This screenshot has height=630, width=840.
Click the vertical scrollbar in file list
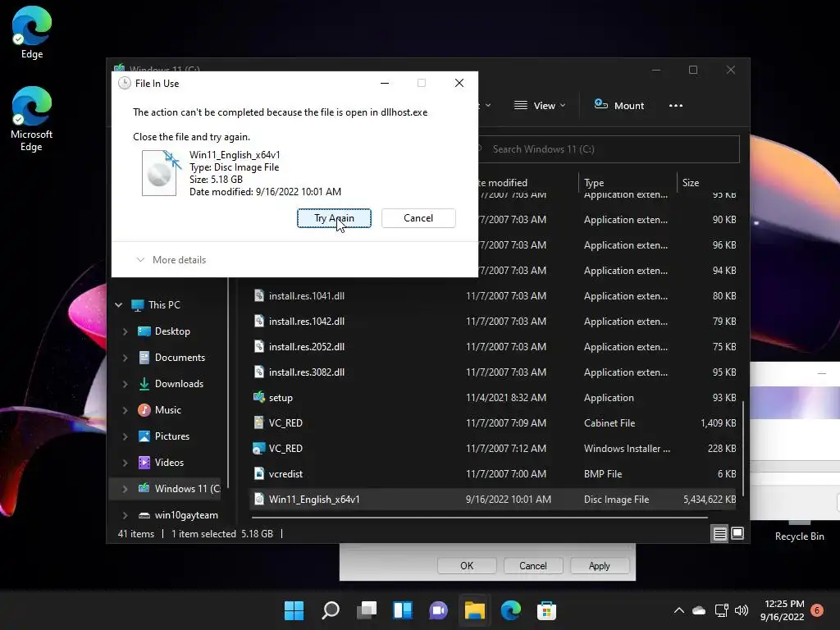click(x=743, y=449)
